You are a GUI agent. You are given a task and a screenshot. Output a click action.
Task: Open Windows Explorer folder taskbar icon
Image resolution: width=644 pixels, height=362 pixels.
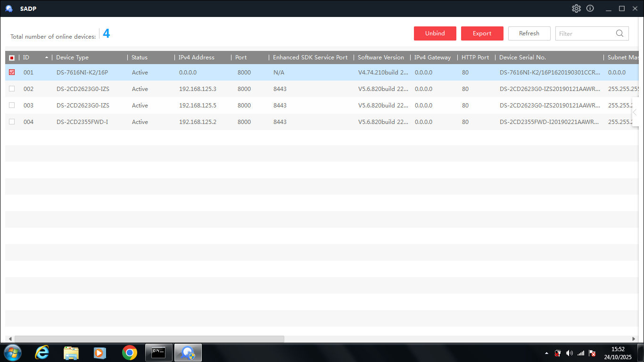point(71,353)
